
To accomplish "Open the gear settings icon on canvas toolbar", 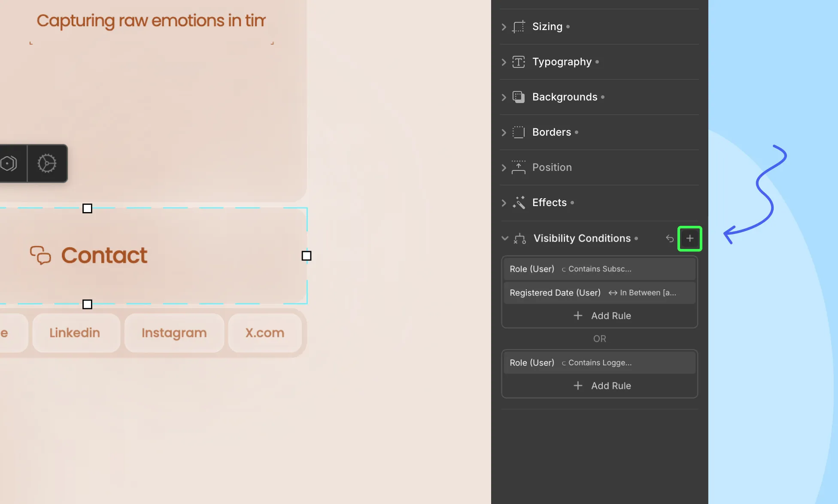I will 47,164.
